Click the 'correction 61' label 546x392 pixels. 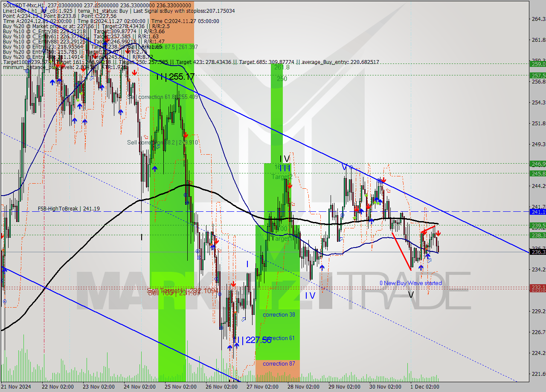coord(280,338)
